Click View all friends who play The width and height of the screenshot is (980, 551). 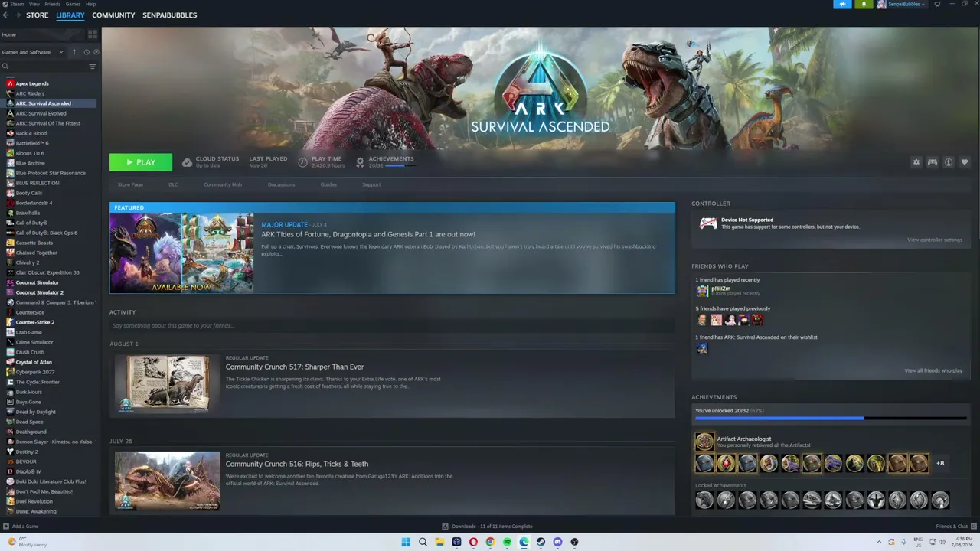point(933,370)
